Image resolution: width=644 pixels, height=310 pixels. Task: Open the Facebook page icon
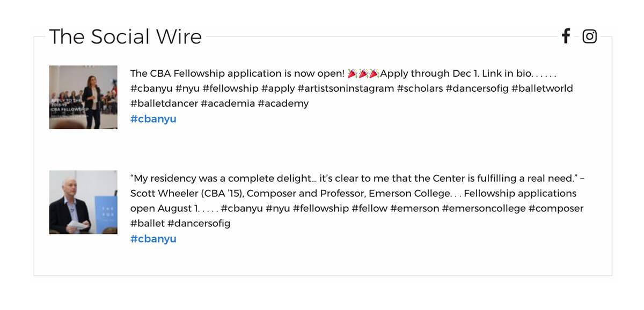(x=566, y=36)
